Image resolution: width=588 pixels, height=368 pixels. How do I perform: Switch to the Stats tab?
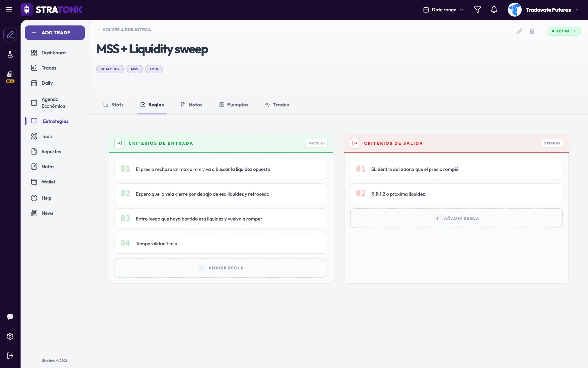click(113, 105)
